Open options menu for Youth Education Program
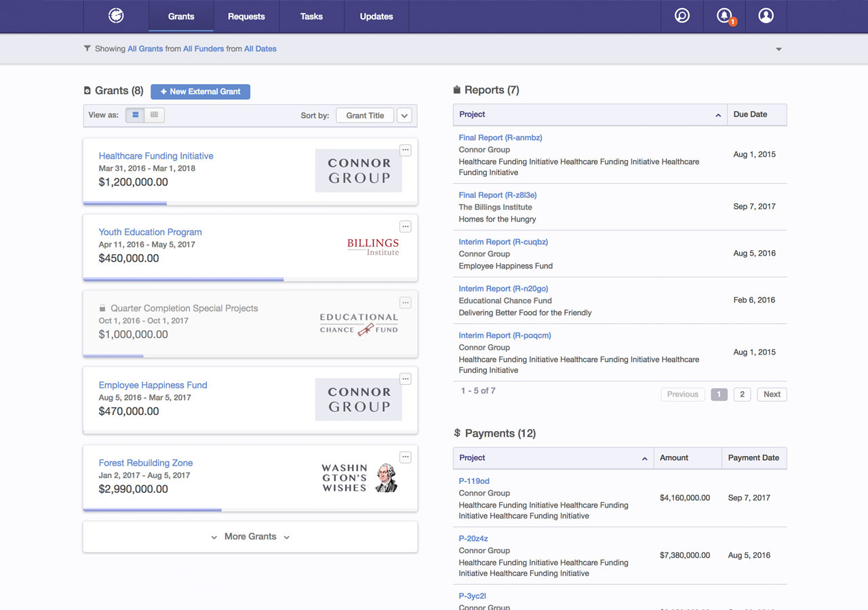Screen dimensions: 868x610 click(x=406, y=226)
